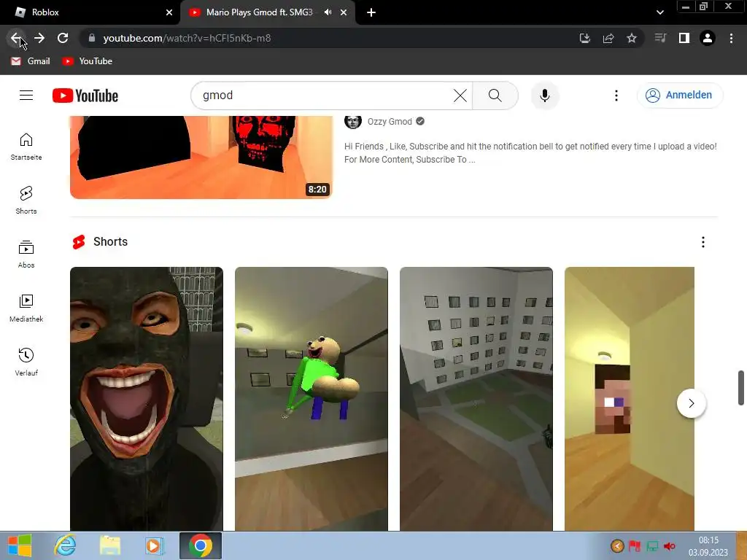Viewport: 747px width, 560px height.
Task: Bookmark this page with the star icon
Action: (632, 38)
